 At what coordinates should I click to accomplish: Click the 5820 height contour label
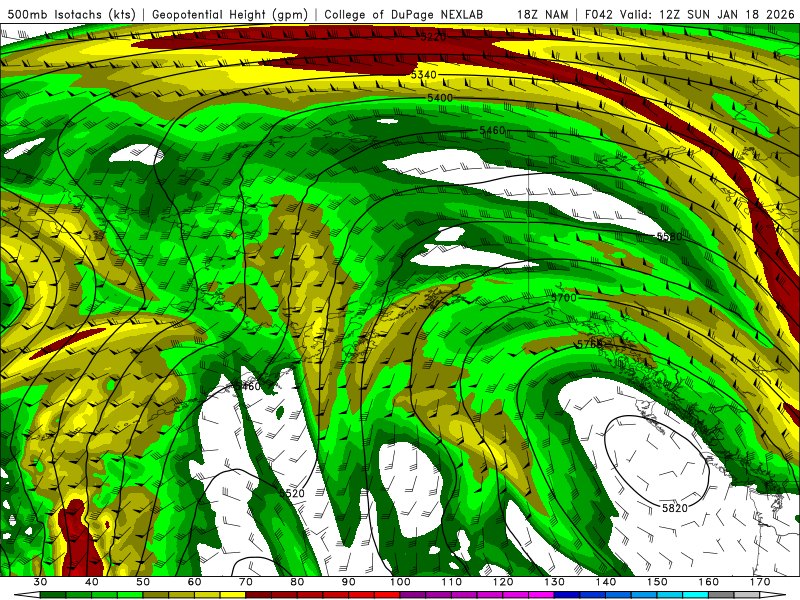click(674, 508)
